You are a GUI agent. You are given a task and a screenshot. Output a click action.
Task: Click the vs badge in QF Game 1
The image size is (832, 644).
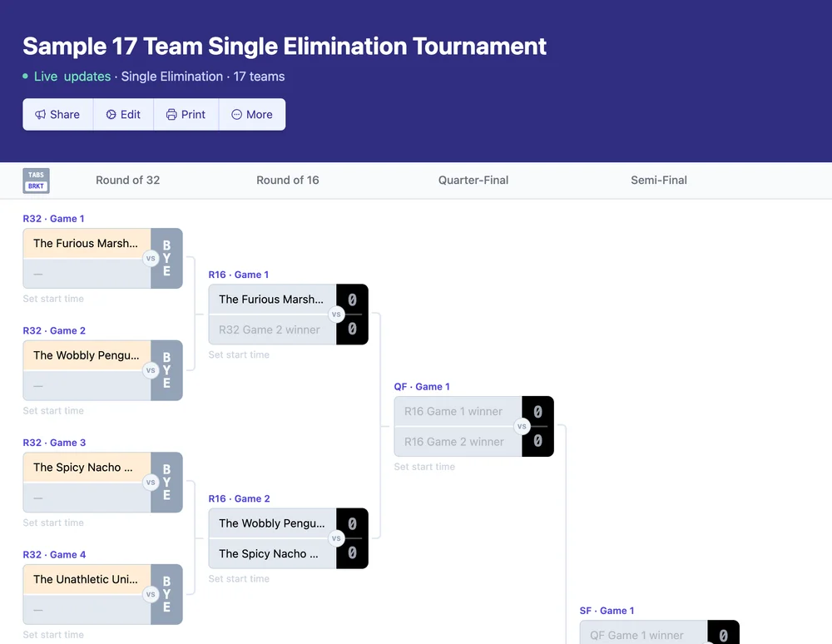(x=522, y=427)
